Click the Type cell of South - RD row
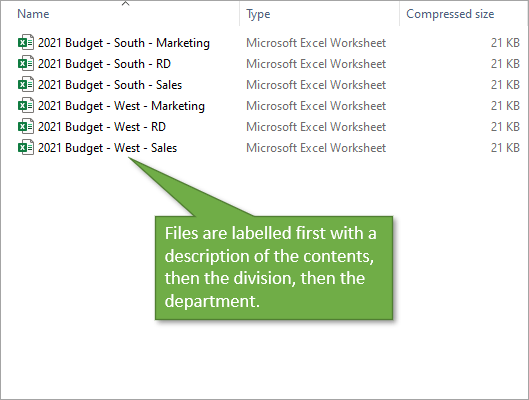 coord(316,64)
